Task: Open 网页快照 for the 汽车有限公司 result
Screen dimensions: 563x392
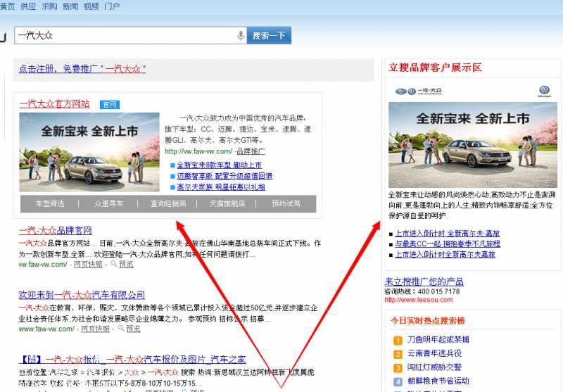Action: (95, 329)
